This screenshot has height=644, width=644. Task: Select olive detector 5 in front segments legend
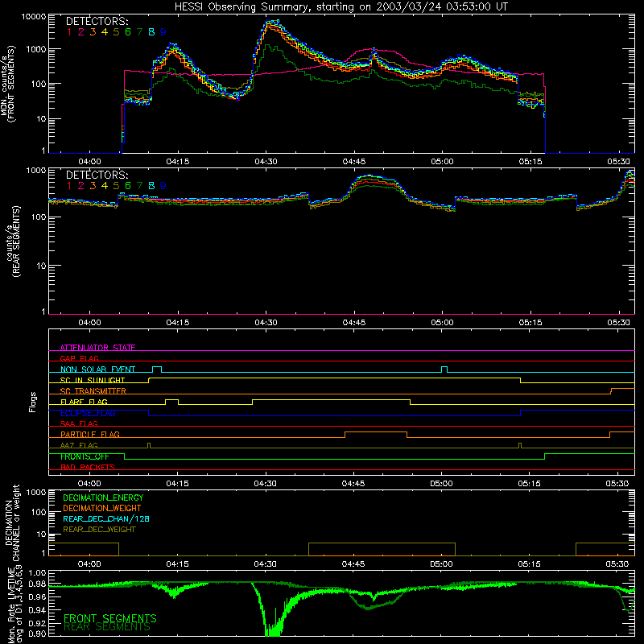pos(116,32)
